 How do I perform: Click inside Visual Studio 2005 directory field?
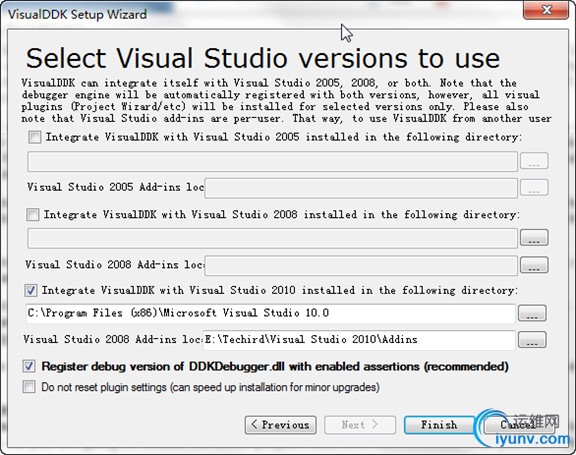tap(273, 162)
